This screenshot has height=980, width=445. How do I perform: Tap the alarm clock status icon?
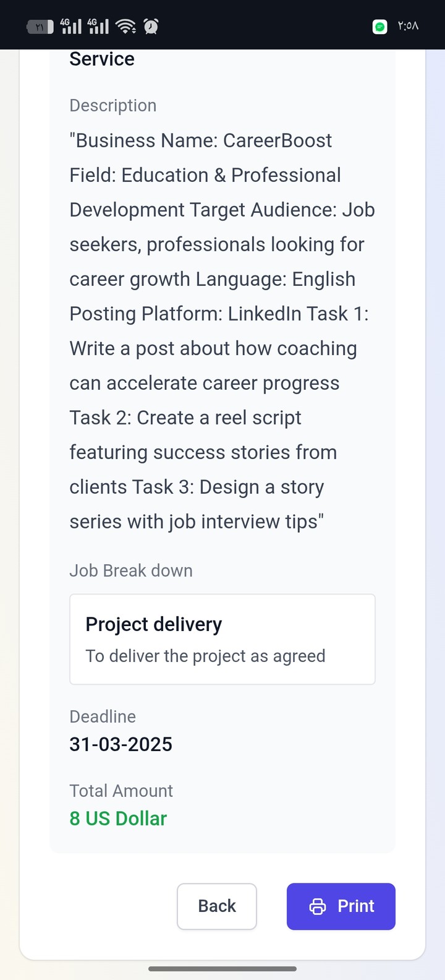coord(151,26)
